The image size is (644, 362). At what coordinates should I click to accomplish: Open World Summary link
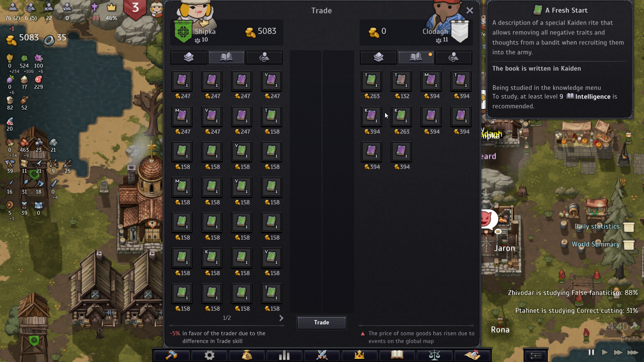click(x=595, y=244)
